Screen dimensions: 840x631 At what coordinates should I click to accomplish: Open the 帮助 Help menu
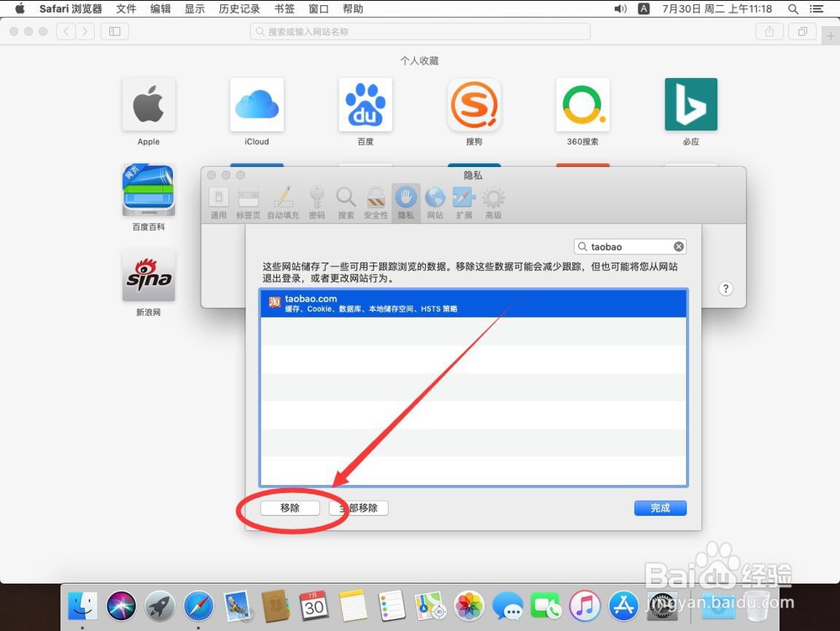(353, 8)
